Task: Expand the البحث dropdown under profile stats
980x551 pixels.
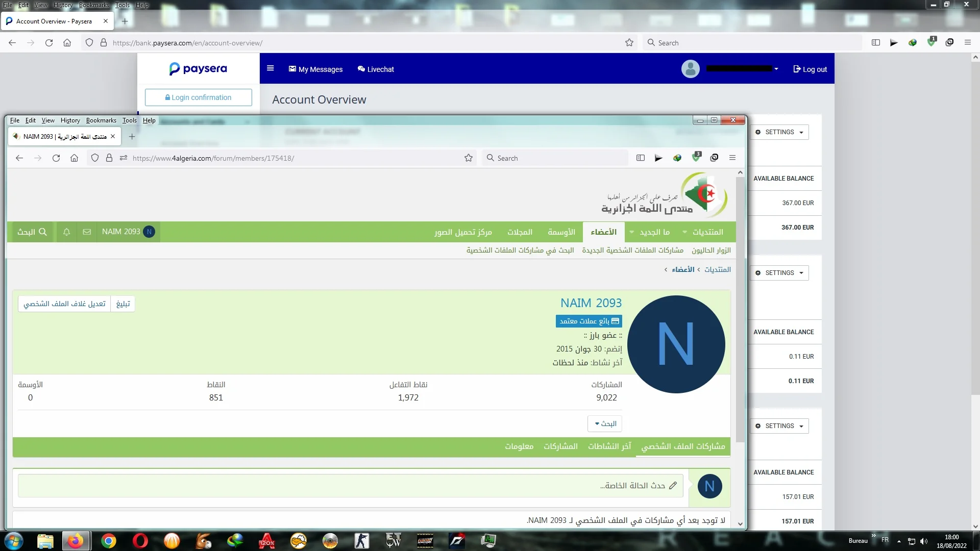Action: point(605,423)
